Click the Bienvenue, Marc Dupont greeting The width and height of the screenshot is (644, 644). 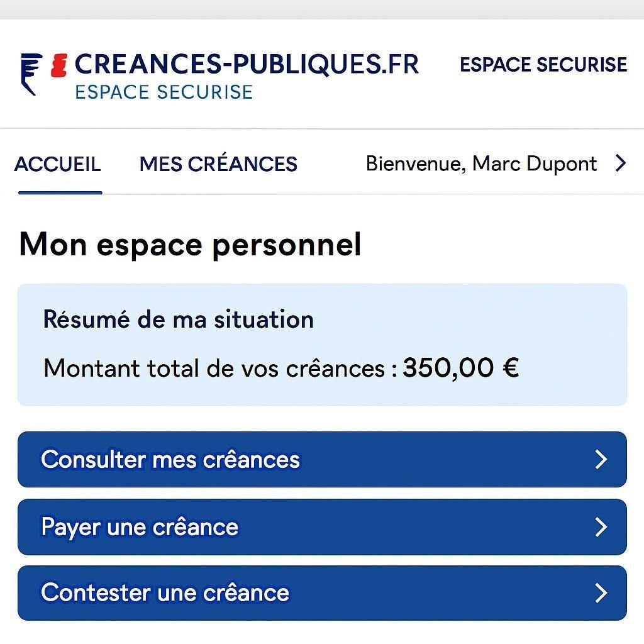pyautogui.click(x=481, y=164)
